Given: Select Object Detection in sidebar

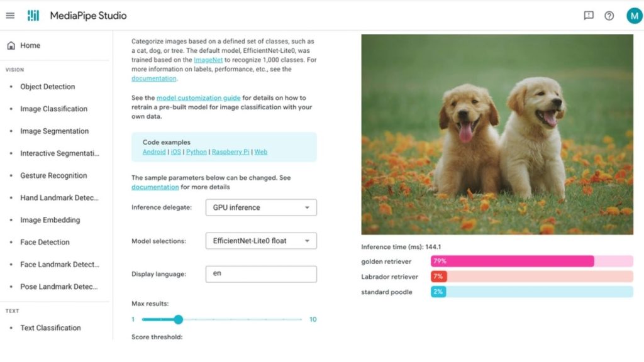Looking at the screenshot, I should pyautogui.click(x=47, y=87).
